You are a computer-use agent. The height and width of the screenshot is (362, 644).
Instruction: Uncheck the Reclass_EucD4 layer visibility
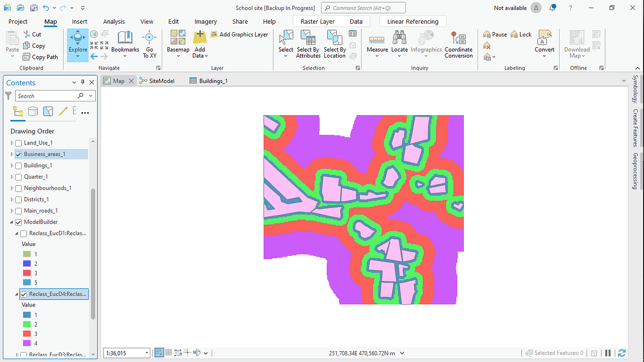23,294
